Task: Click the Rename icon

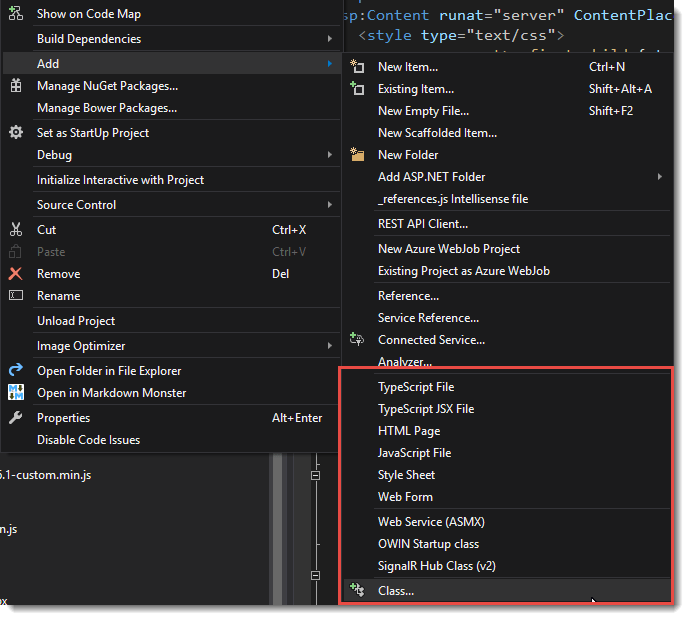Action: click(16, 295)
